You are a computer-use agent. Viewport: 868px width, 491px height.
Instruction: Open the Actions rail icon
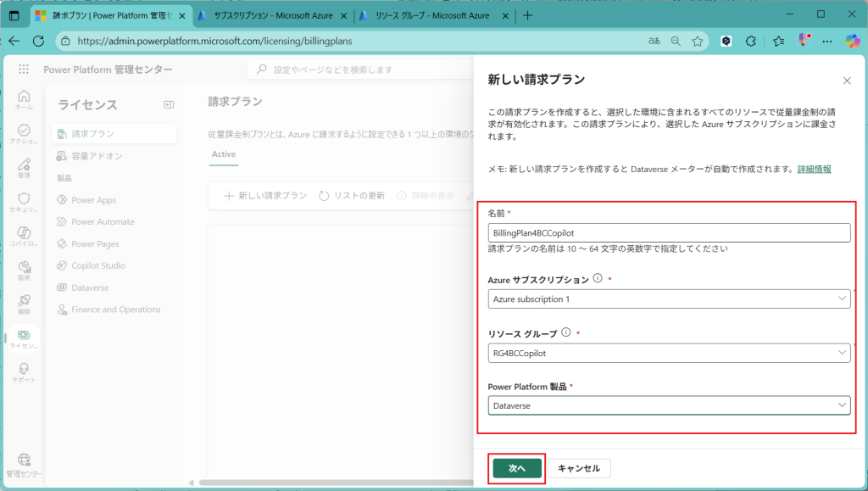click(x=24, y=134)
